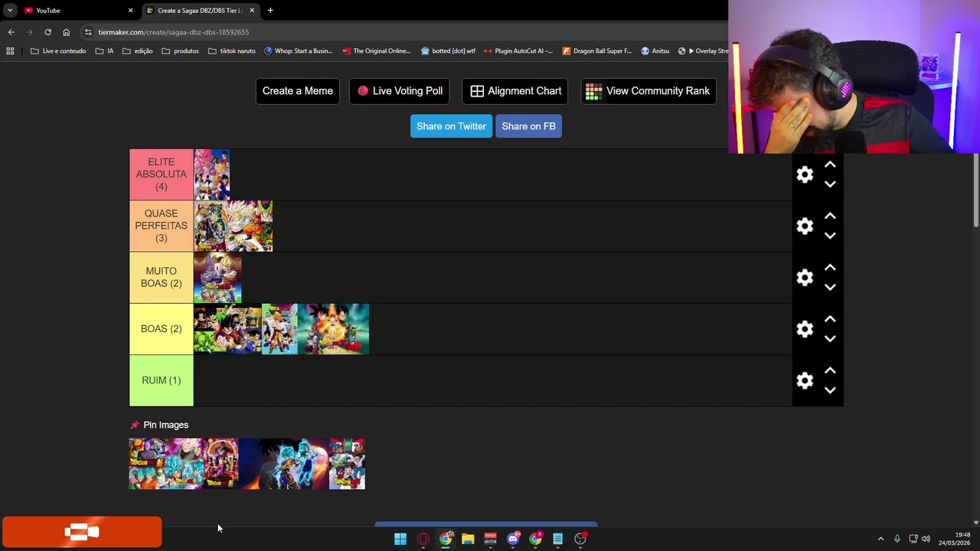Viewport: 980px width, 551px height.
Task: Open the ELITE ABSOLUTA row settings gear
Action: click(805, 174)
